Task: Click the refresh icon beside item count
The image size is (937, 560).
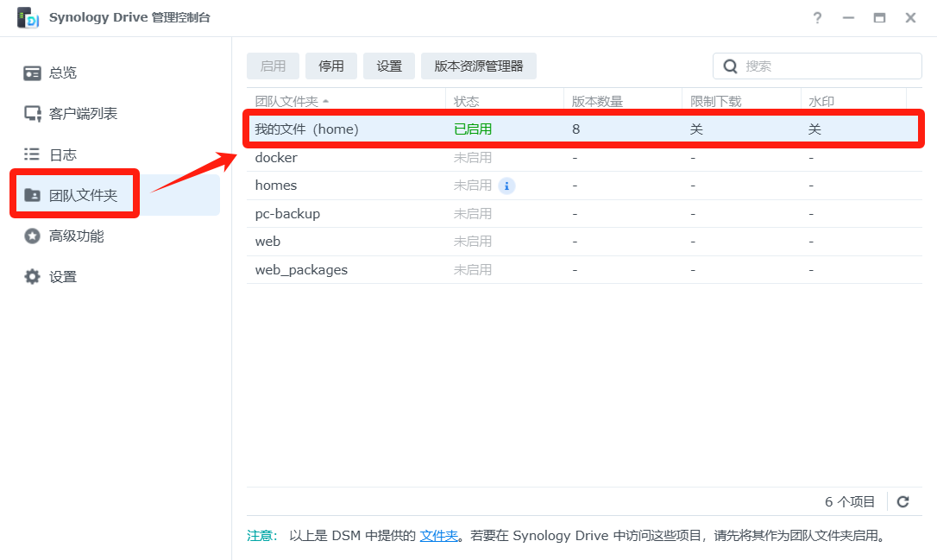Action: pyautogui.click(x=903, y=501)
